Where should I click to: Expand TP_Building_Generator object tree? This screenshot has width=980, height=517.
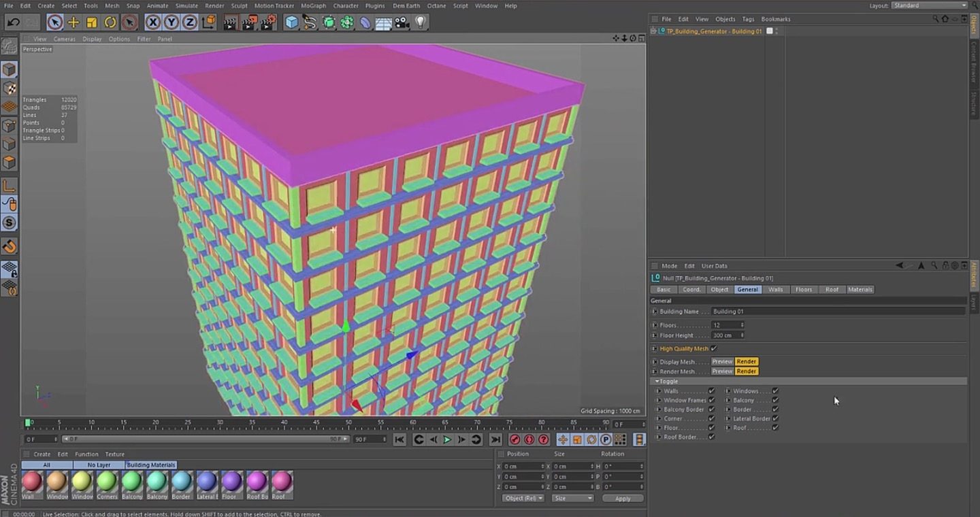(654, 31)
